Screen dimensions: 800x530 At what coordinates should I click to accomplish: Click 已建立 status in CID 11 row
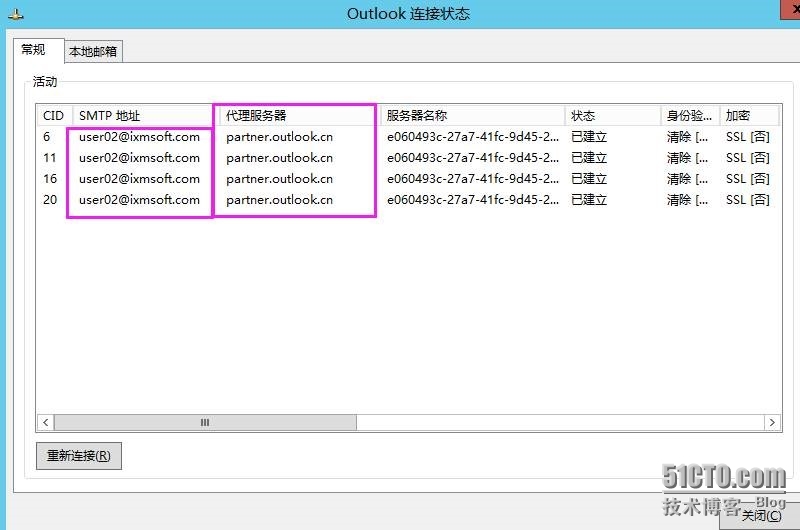pyautogui.click(x=589, y=158)
